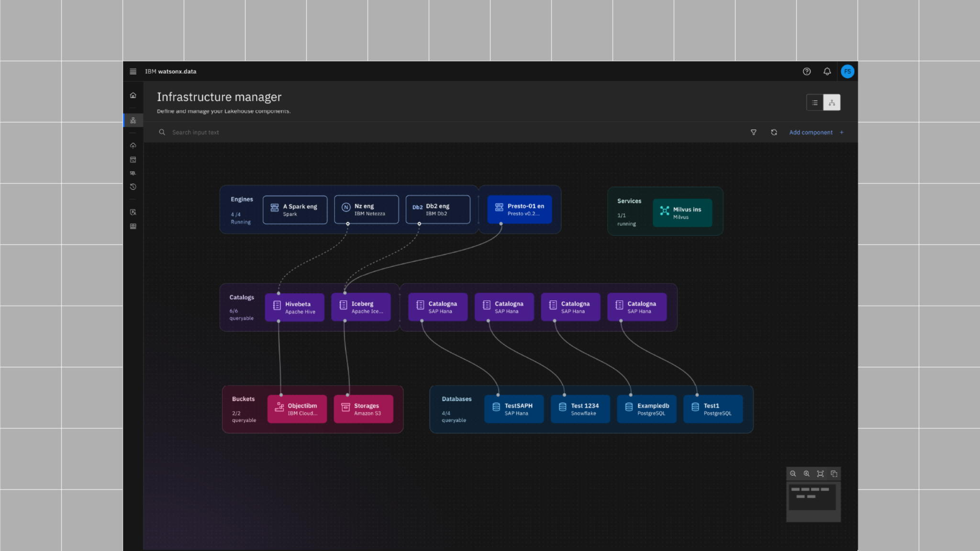Refresh the topology using the refresh icon
This screenshot has width=980, height=551.
774,132
